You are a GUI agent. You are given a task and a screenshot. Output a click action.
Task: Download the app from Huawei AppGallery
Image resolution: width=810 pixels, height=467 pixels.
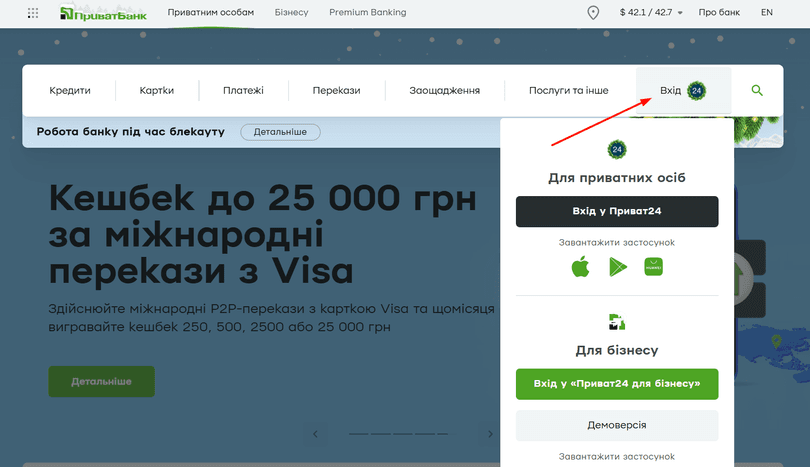653,267
